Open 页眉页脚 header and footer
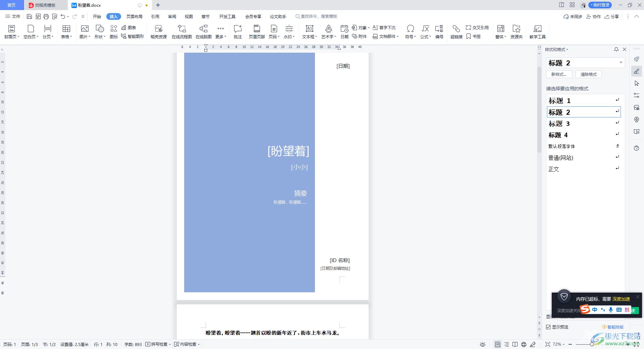Image resolution: width=644 pixels, height=349 pixels. (x=257, y=29)
